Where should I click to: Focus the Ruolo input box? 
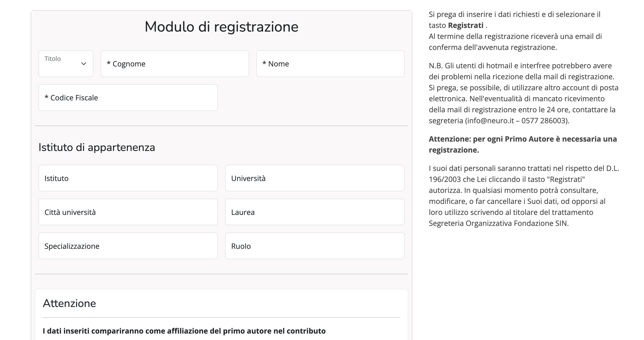[314, 246]
